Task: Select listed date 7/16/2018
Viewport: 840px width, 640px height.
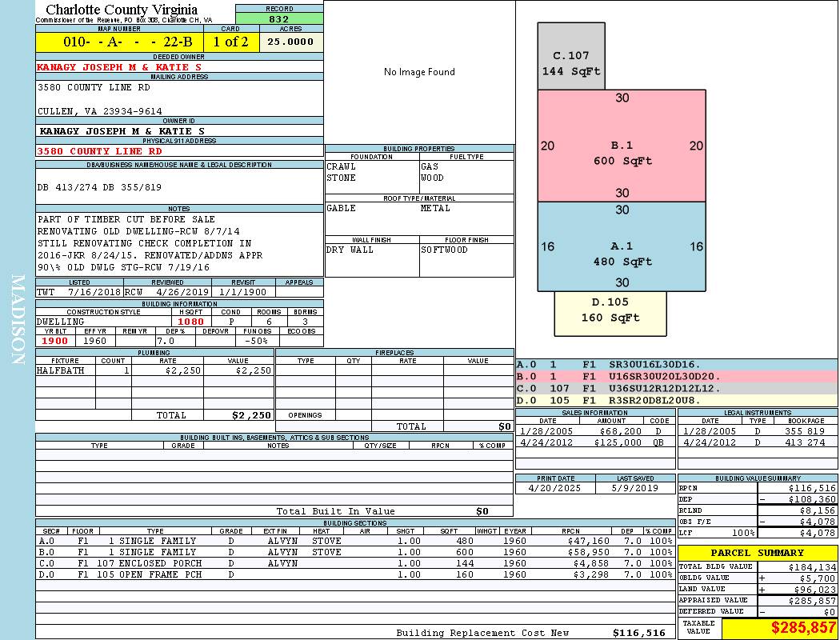Action: pyautogui.click(x=94, y=293)
